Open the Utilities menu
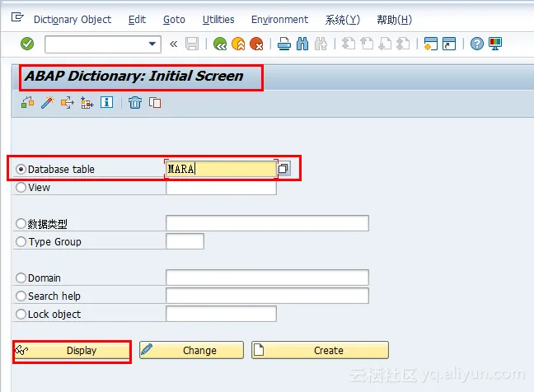The height and width of the screenshot is (392, 534). (x=218, y=20)
